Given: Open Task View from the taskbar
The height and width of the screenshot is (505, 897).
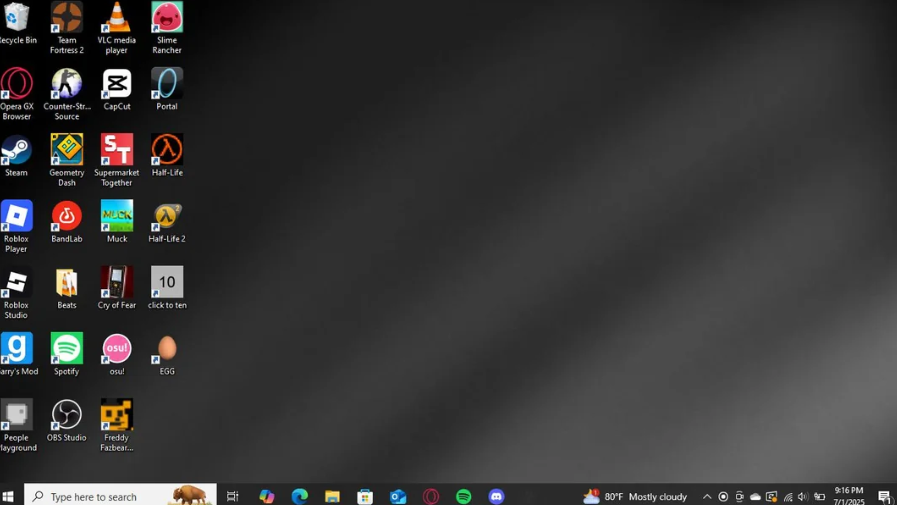Looking at the screenshot, I should [x=232, y=496].
